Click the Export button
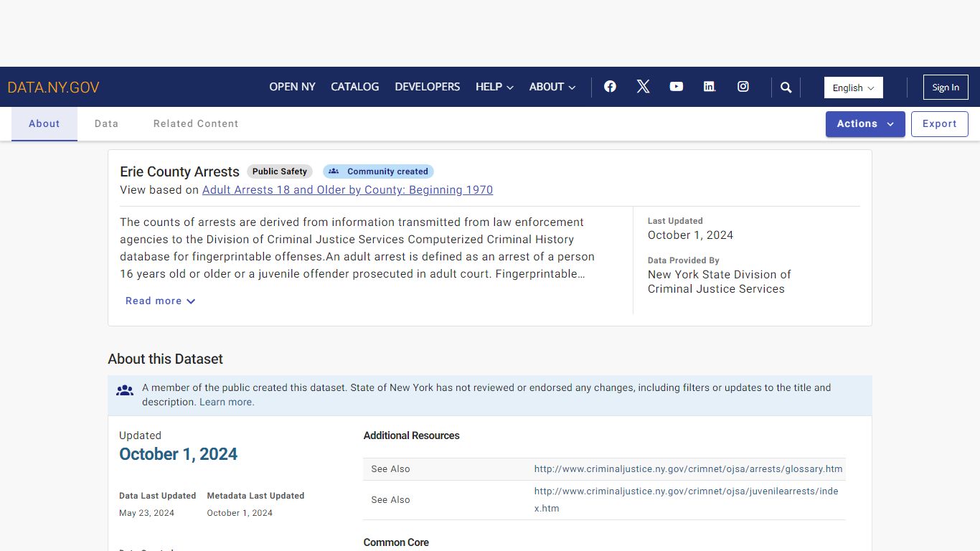The width and height of the screenshot is (980, 551). point(940,124)
